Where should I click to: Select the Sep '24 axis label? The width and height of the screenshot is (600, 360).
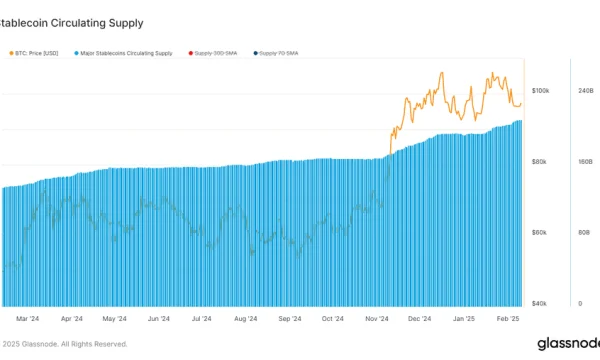290,319
